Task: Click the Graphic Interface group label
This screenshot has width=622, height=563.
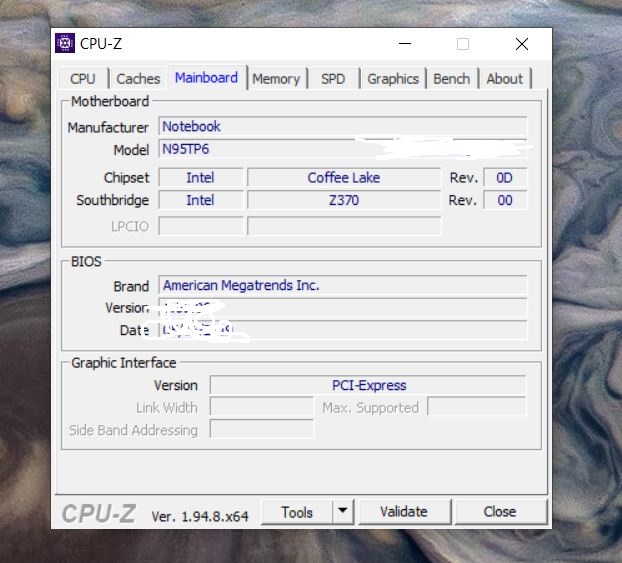Action: coord(124,363)
